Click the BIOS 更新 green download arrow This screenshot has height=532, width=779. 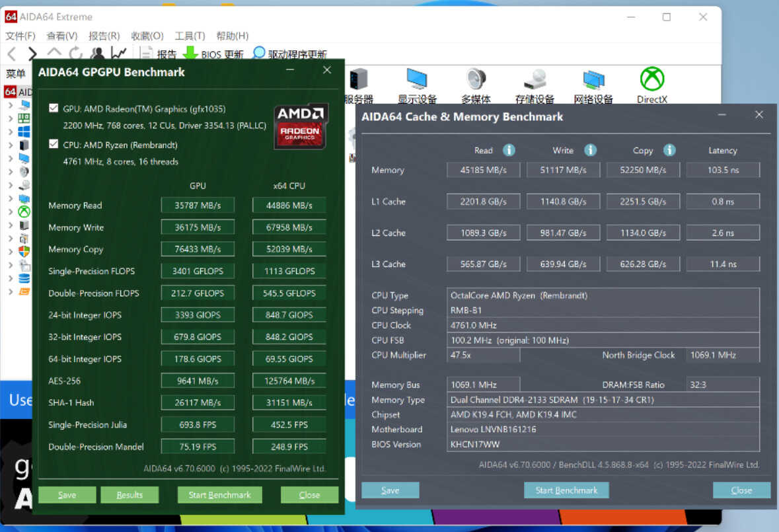tap(191, 53)
